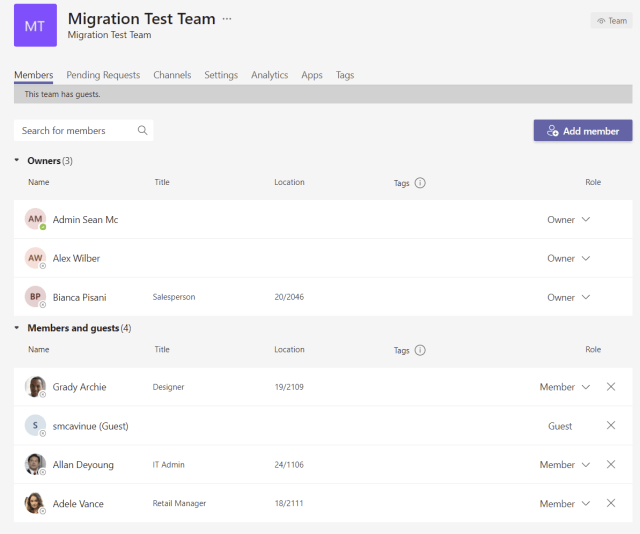640x534 pixels.
Task: Click Adele Vance's profile photo
Action: [35, 503]
